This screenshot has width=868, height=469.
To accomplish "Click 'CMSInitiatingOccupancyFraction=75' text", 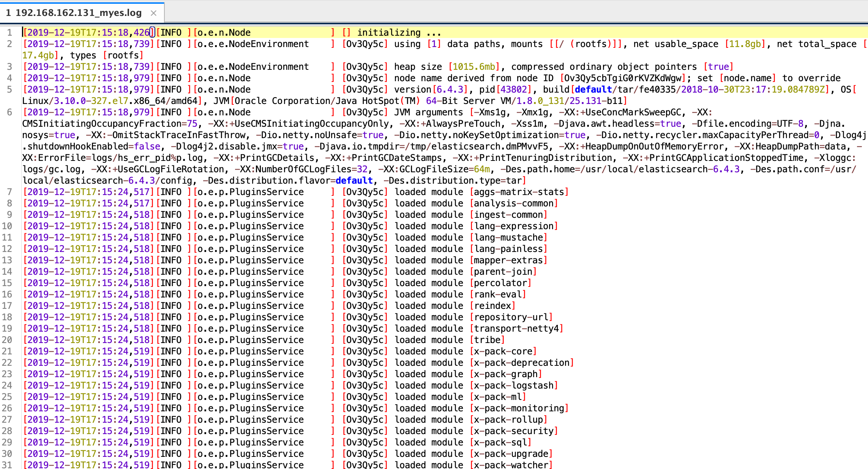I will tap(110, 123).
